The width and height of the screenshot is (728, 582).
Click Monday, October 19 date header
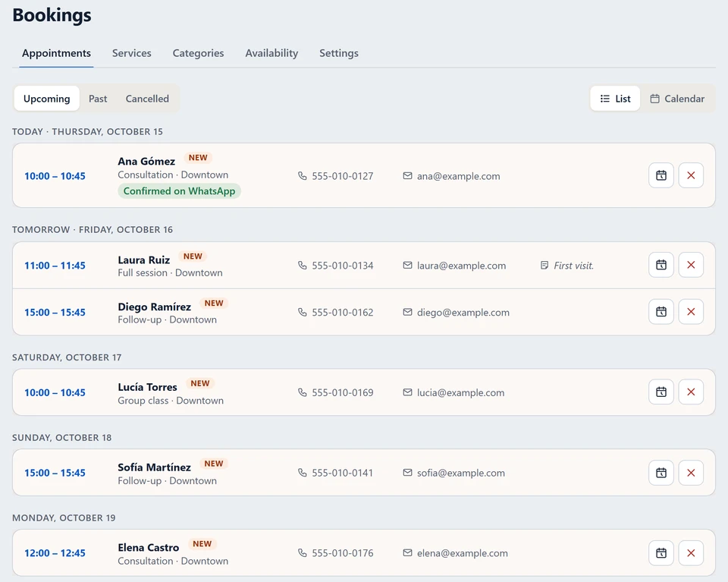(64, 518)
